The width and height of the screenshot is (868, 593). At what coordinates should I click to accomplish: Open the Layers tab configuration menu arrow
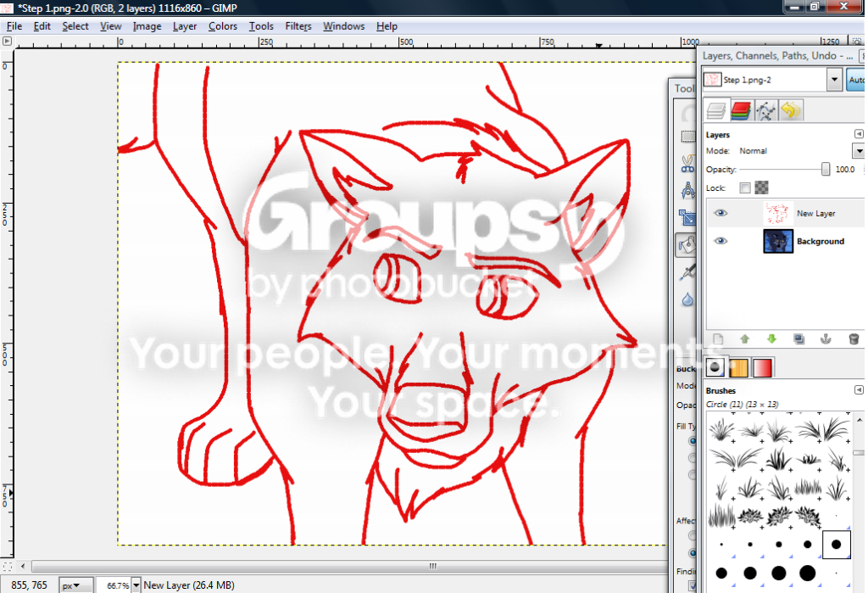coord(858,134)
